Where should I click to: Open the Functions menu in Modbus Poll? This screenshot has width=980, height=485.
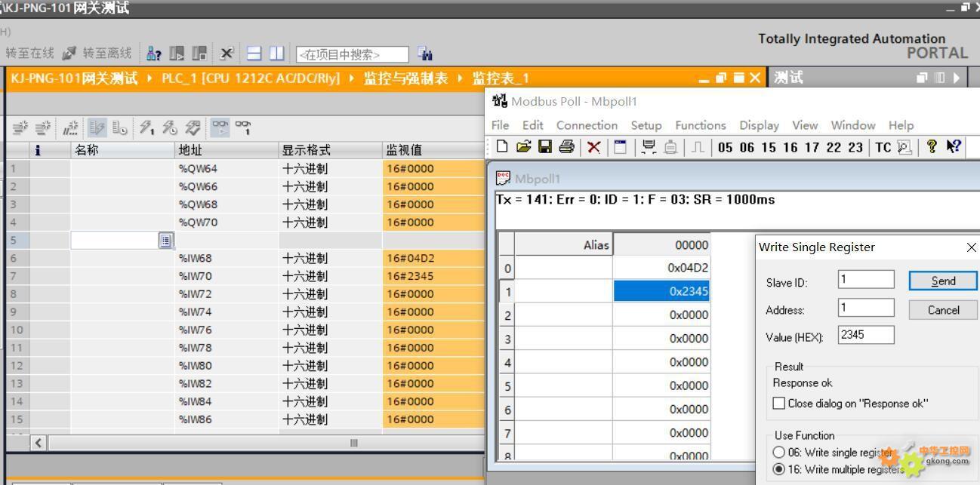(x=700, y=125)
